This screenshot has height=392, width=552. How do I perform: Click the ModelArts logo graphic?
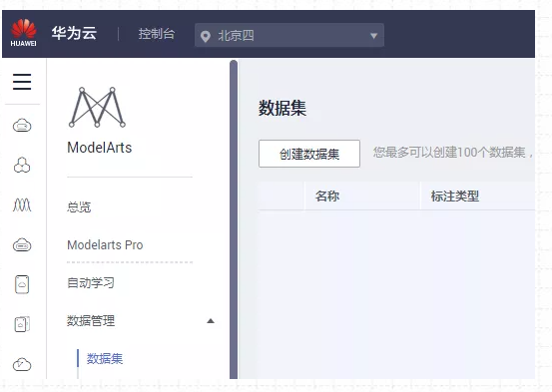pos(97,107)
